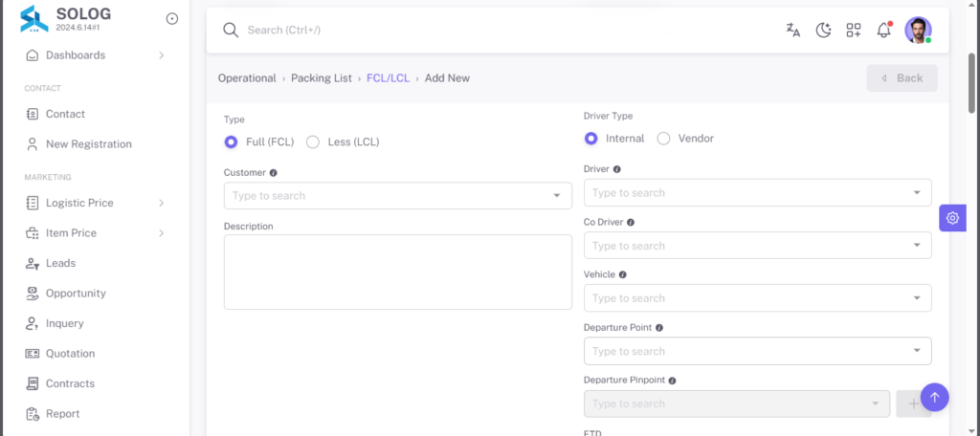This screenshot has width=980, height=436.
Task: Click into the Description text area
Action: pyautogui.click(x=397, y=272)
